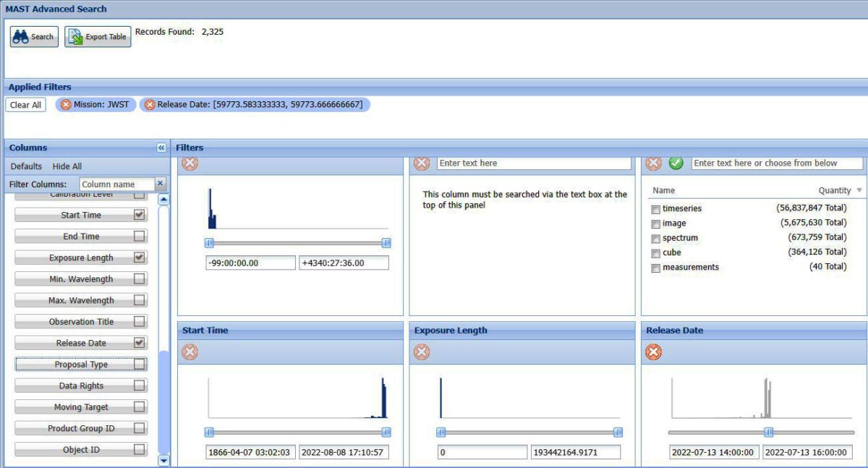Click the Exposure Length left slider handle
Image resolution: width=868 pixels, height=468 pixels.
[x=441, y=432]
